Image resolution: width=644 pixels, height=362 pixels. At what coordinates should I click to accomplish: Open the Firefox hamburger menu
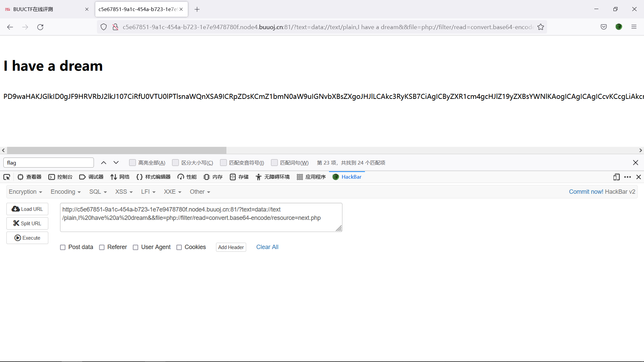pos(634,27)
